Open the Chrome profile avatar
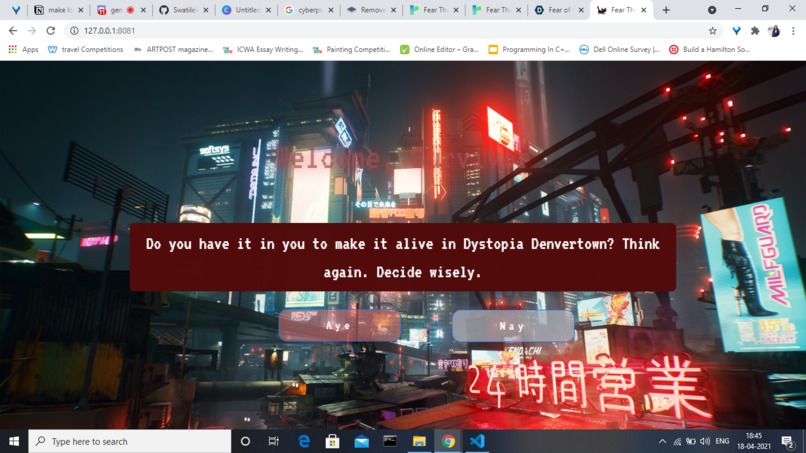The image size is (806, 453). 774,31
